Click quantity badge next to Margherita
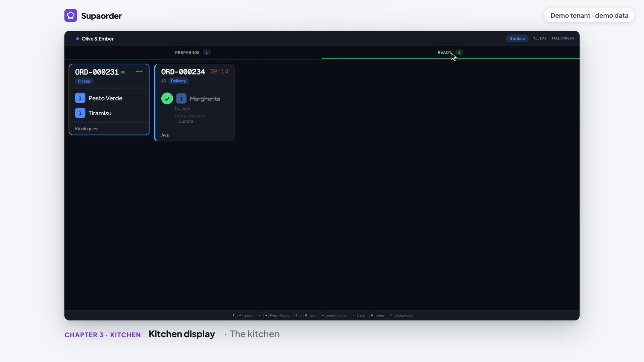The height and width of the screenshot is (362, 644). (x=181, y=99)
